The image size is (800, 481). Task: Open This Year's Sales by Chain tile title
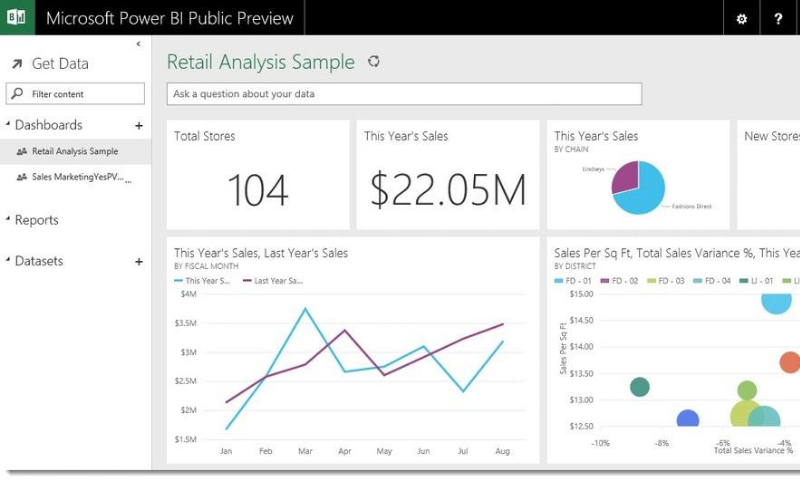[x=596, y=136]
